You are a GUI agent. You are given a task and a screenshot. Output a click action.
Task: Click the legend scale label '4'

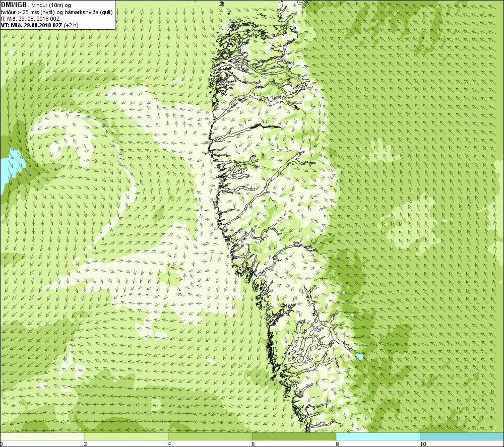click(169, 444)
